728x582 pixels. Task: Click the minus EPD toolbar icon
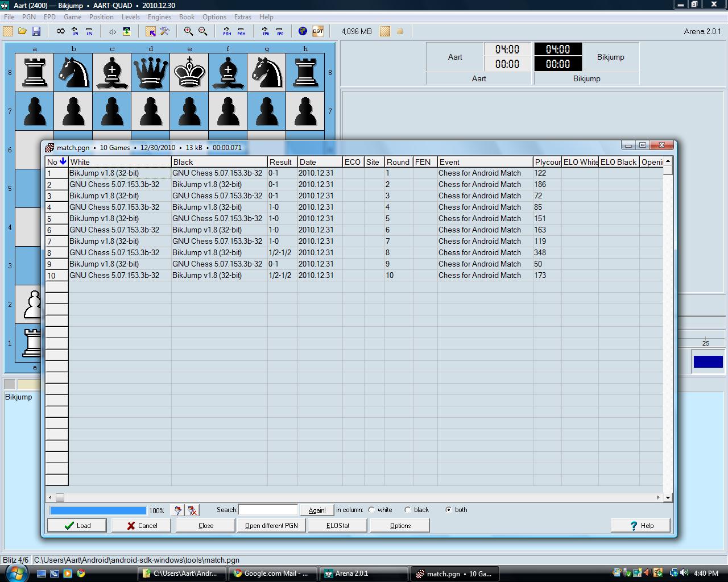(x=279, y=31)
